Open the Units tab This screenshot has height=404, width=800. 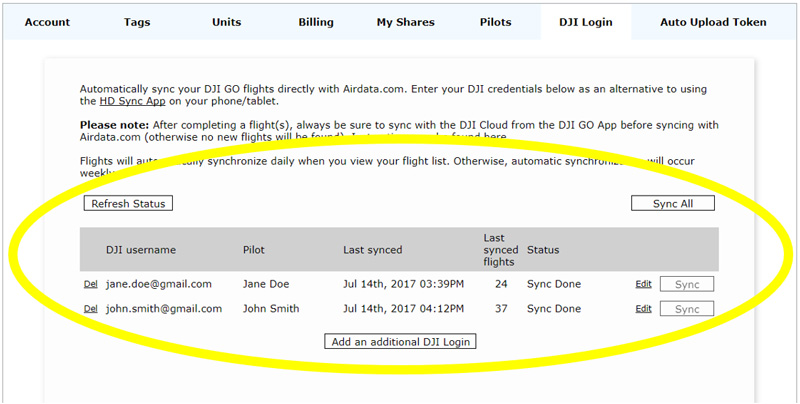226,21
